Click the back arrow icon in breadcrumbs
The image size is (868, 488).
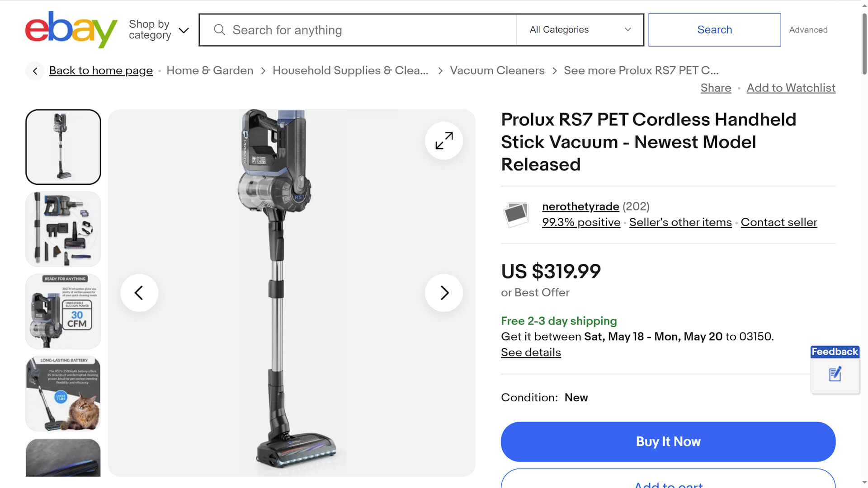[x=35, y=71]
